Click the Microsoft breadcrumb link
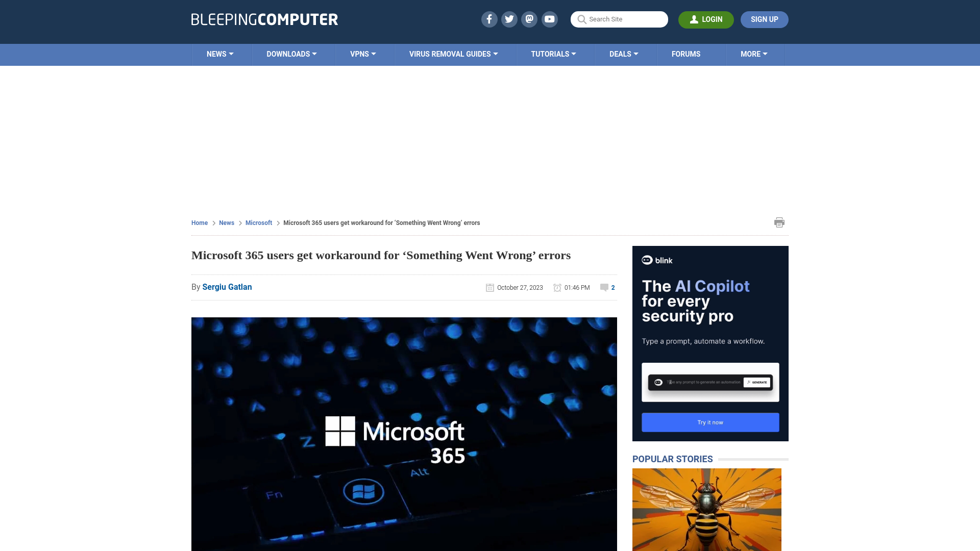The width and height of the screenshot is (980, 551). [258, 222]
